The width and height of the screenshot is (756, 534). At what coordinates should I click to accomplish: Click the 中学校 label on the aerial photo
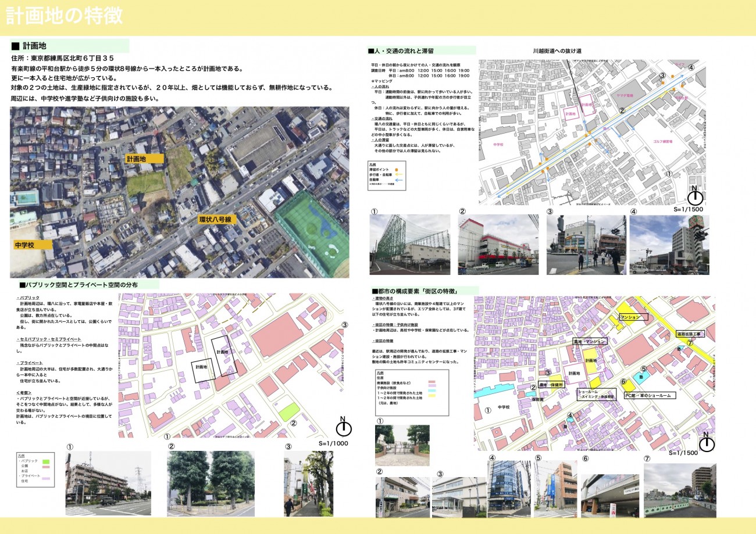click(x=24, y=245)
